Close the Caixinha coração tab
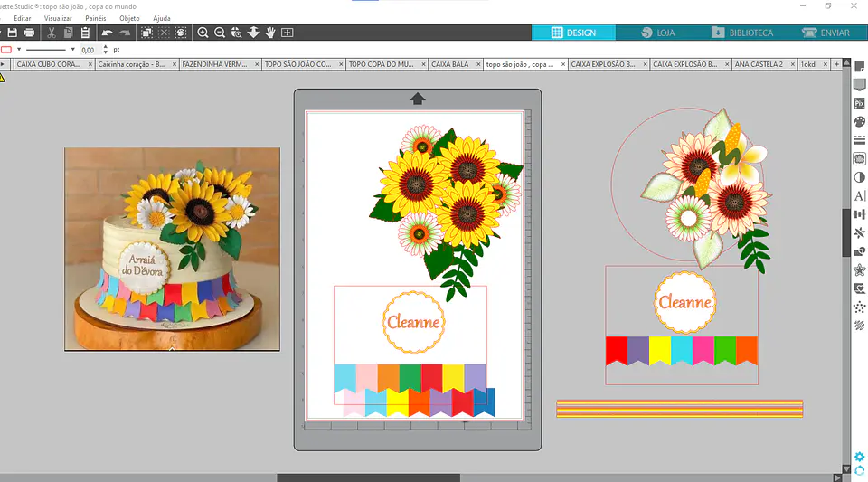868x482 pixels. pyautogui.click(x=175, y=65)
